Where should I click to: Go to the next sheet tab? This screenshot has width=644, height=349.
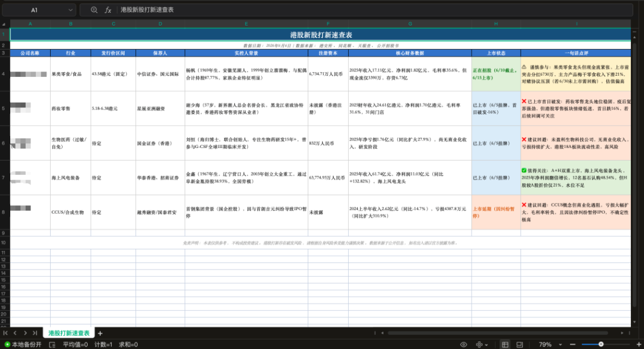25,333
